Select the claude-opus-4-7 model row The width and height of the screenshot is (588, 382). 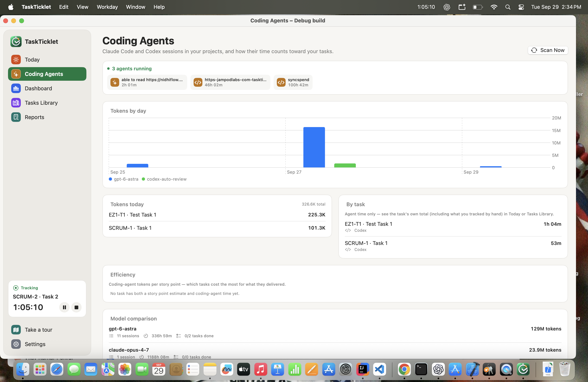click(x=335, y=353)
